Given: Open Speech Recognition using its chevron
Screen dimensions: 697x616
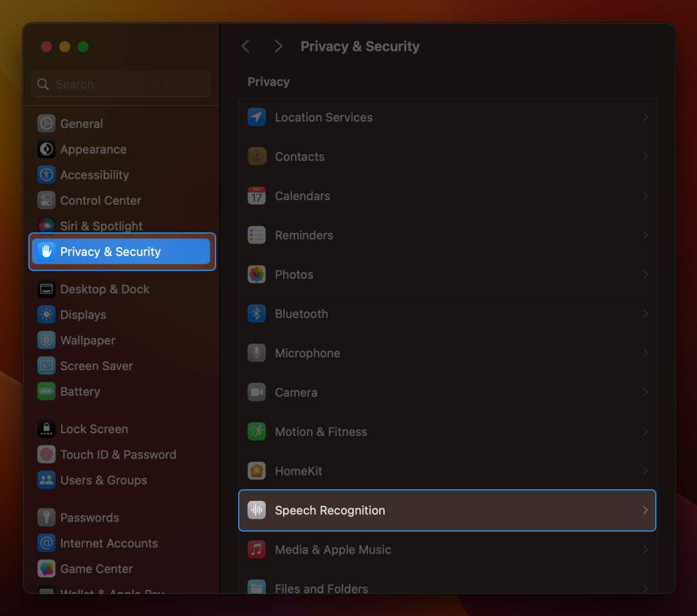Looking at the screenshot, I should [645, 510].
